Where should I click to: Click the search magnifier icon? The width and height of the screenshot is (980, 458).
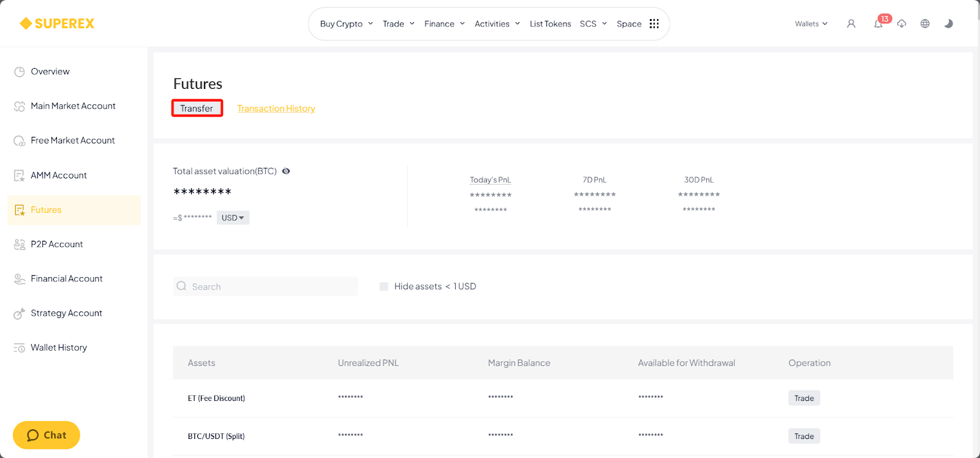click(x=181, y=286)
